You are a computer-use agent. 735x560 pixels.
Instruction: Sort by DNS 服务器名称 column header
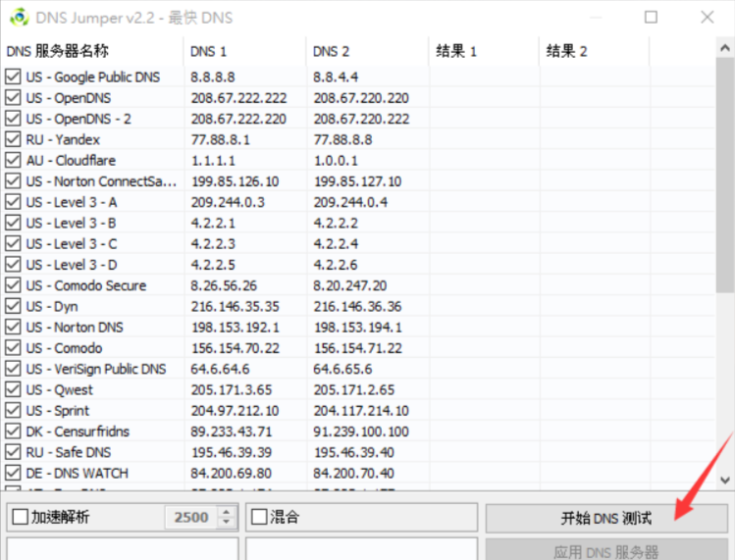[x=92, y=51]
